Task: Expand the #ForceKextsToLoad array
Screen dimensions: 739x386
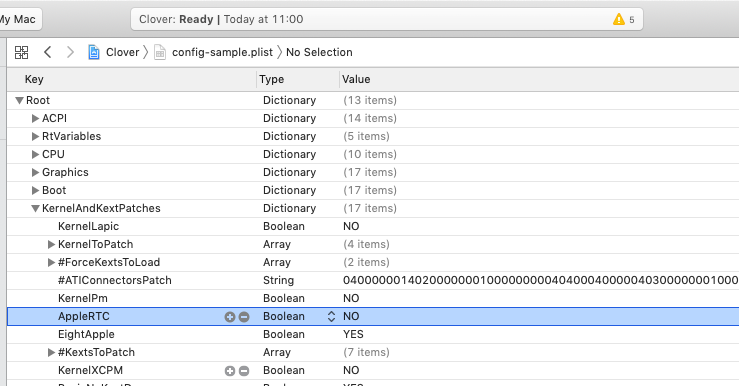Action: click(51, 262)
